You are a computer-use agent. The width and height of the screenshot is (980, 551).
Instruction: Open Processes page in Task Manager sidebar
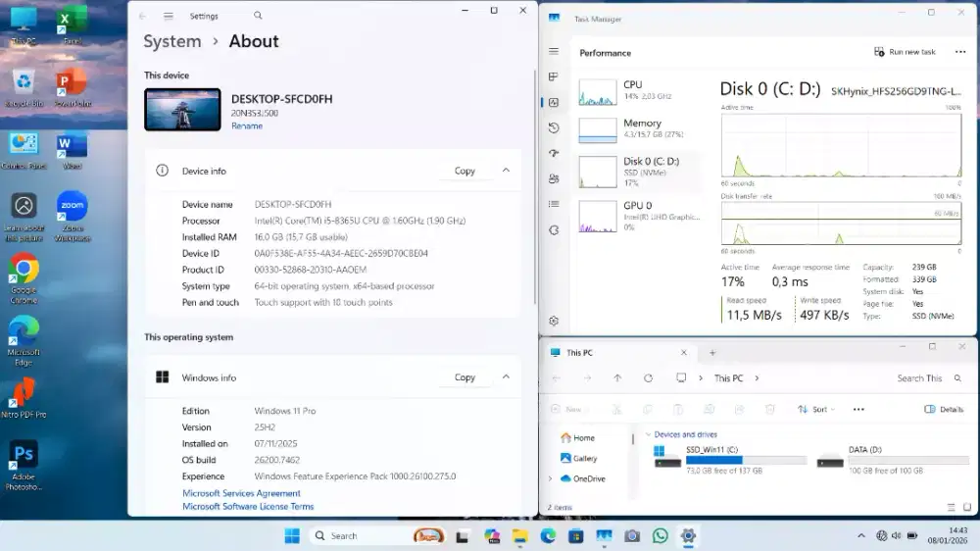point(554,76)
